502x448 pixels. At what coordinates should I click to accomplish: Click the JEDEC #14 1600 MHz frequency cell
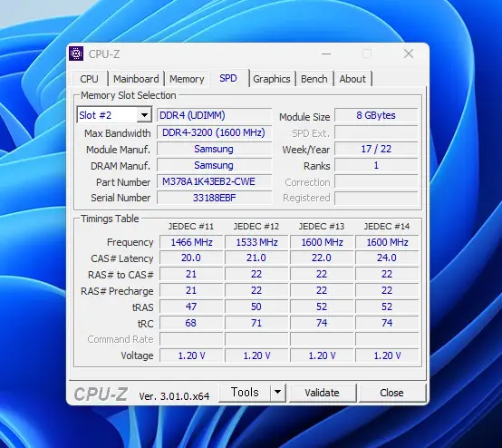click(x=387, y=242)
